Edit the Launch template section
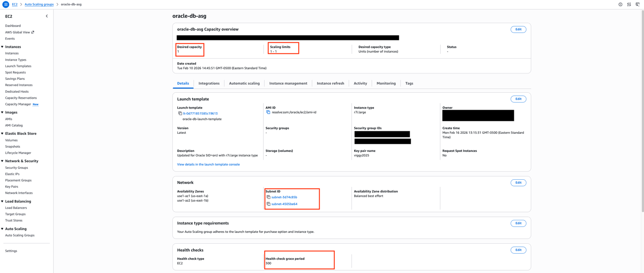Image resolution: width=644 pixels, height=273 pixels. pyautogui.click(x=518, y=99)
